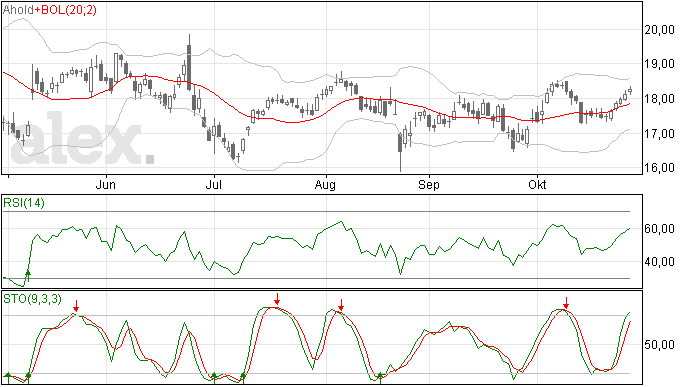The height and width of the screenshot is (387, 690).
Task: Click the red STO sell arrow before Jun
Action: 76,306
